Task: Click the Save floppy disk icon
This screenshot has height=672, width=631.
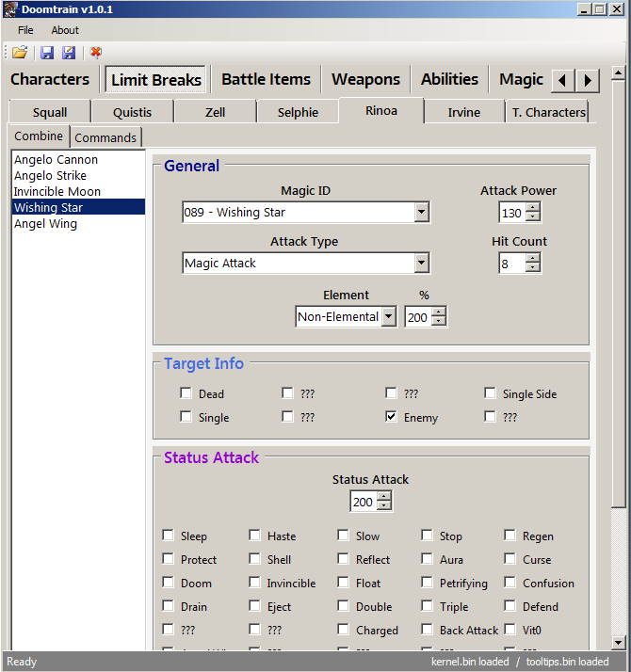Action: pos(47,53)
